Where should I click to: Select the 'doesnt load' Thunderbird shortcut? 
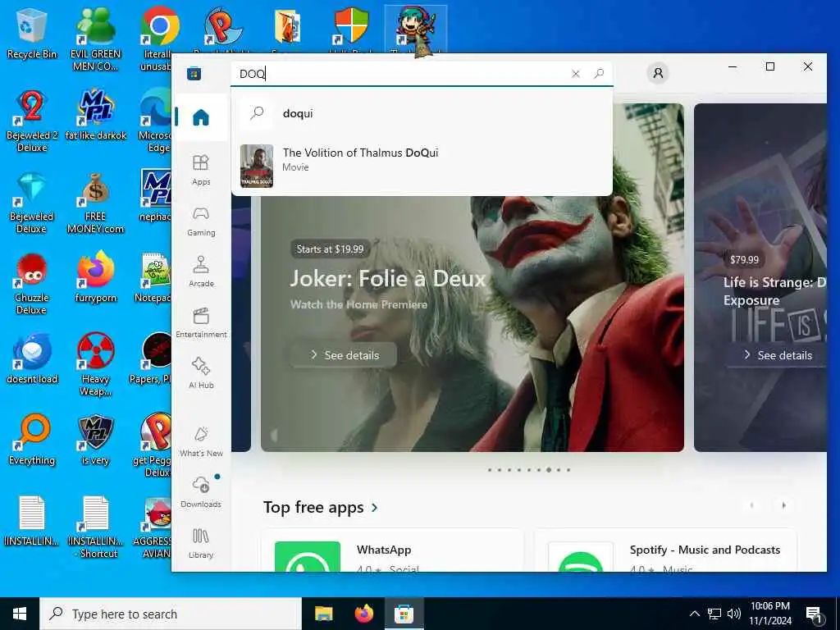click(32, 359)
